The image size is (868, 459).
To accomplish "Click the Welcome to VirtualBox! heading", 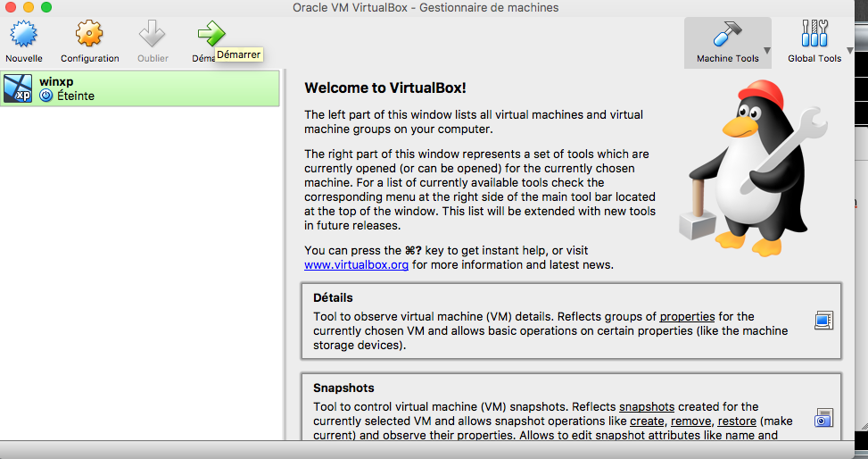I will coord(385,88).
